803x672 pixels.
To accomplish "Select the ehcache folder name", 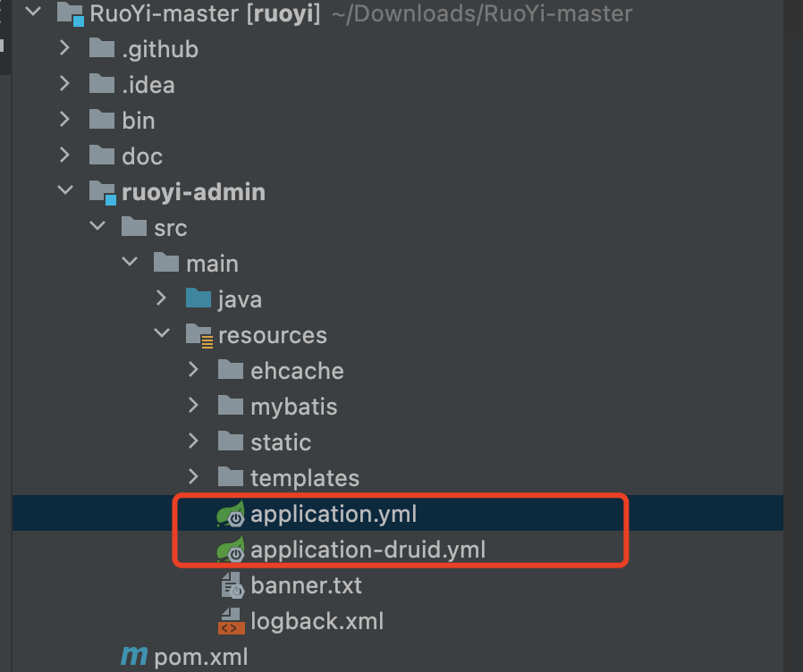I will click(297, 371).
